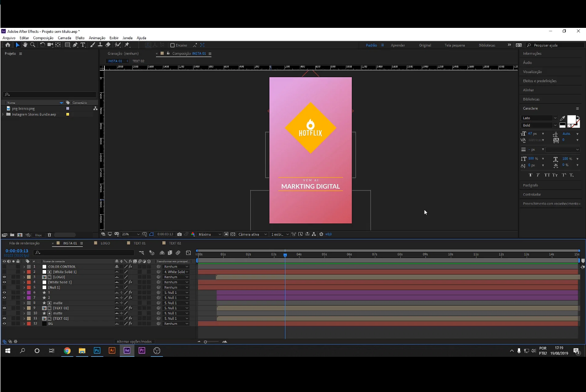This screenshot has height=392, width=586.
Task: Hide layer 4 White Solid 1 visibility
Action: coord(4,282)
